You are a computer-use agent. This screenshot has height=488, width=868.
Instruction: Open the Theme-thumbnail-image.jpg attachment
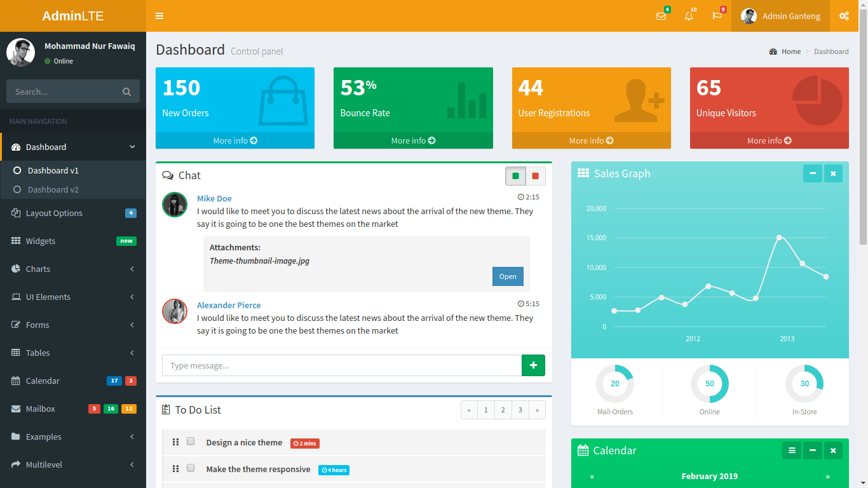507,276
